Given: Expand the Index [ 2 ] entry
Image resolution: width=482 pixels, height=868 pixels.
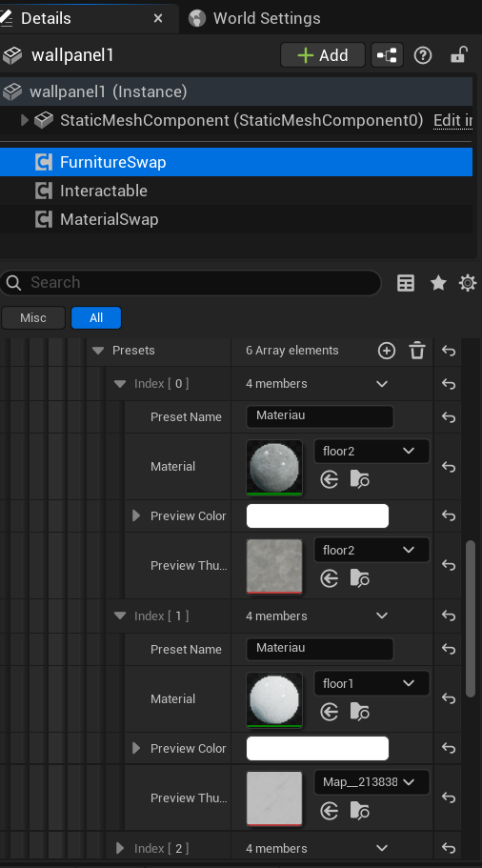Looking at the screenshot, I should [x=120, y=848].
